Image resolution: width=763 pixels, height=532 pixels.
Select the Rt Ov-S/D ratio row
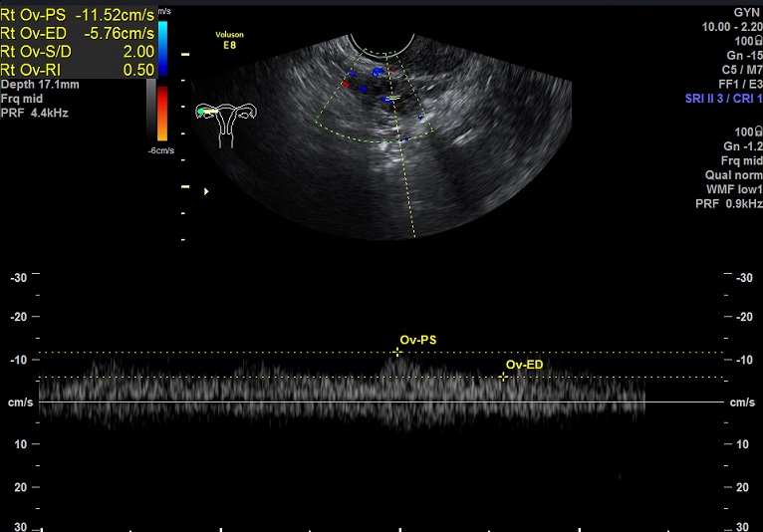coord(78,51)
